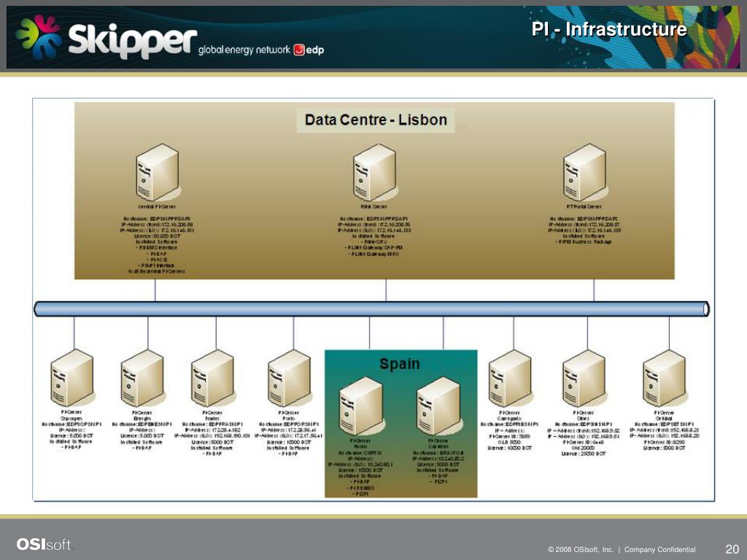Viewport: 747px width, 560px height.
Task: Click the 'PI - Infrastructure' slide title
Action: [x=609, y=29]
